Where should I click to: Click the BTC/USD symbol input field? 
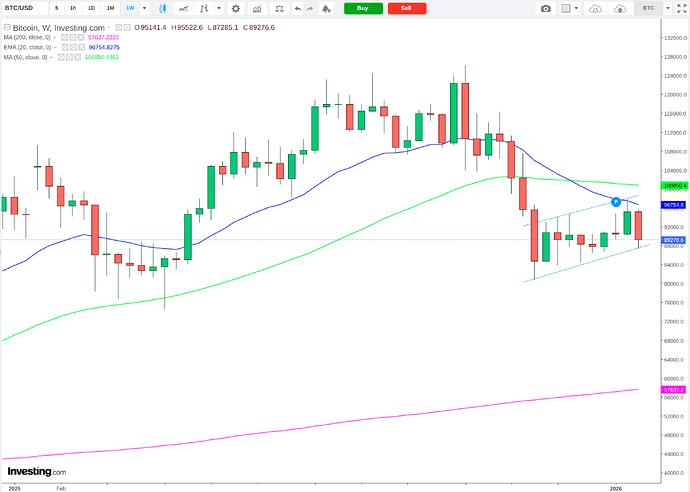24,8
